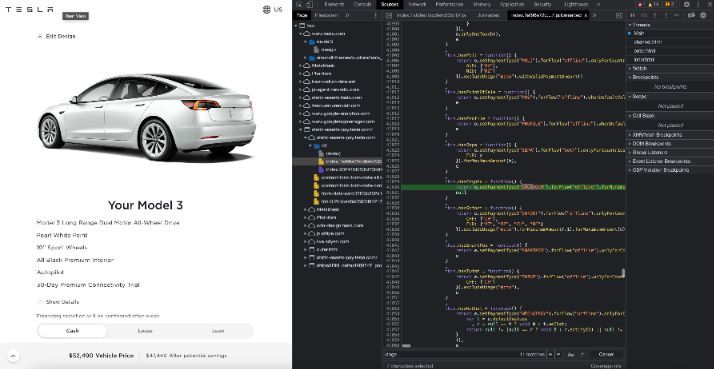Click the $52,490 Vehicle Price text

pyautogui.click(x=101, y=355)
